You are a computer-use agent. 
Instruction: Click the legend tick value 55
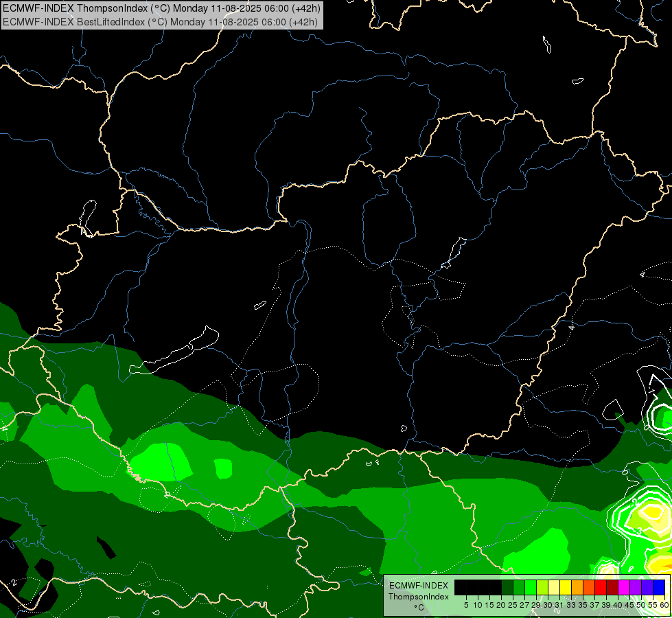(x=653, y=605)
